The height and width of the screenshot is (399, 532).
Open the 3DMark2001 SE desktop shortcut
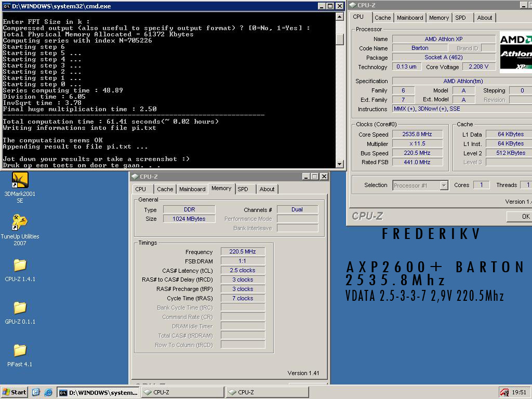pyautogui.click(x=20, y=187)
